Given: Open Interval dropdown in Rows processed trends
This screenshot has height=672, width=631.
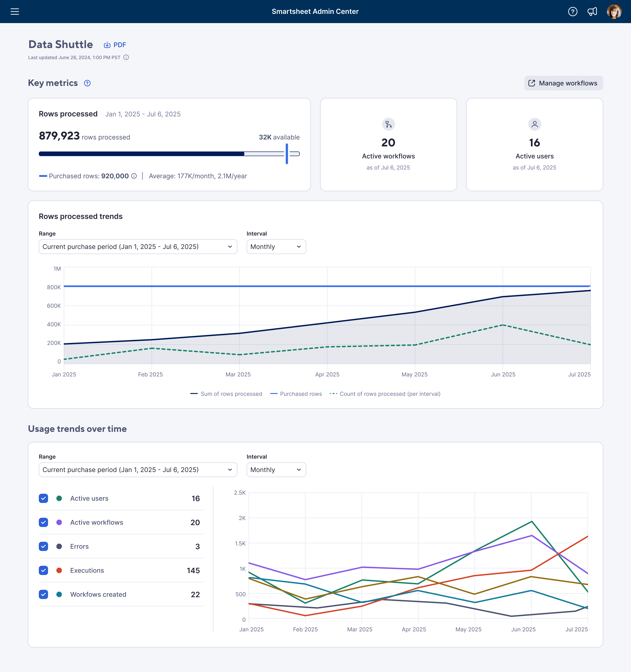Looking at the screenshot, I should 276,247.
